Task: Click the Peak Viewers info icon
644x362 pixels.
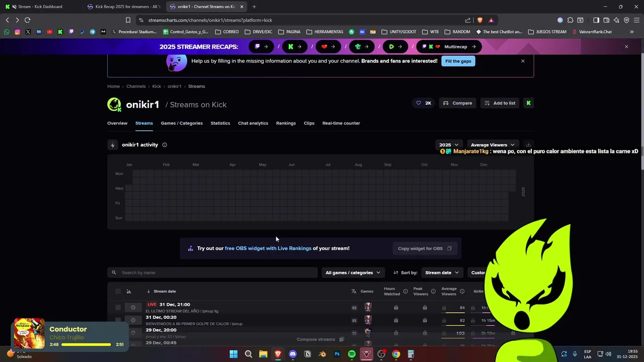Action: click(433, 291)
